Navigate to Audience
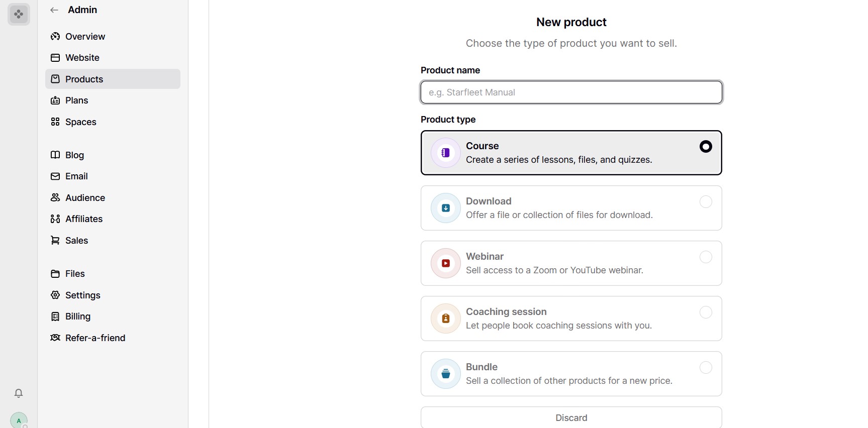The height and width of the screenshot is (428, 868). tap(113, 197)
